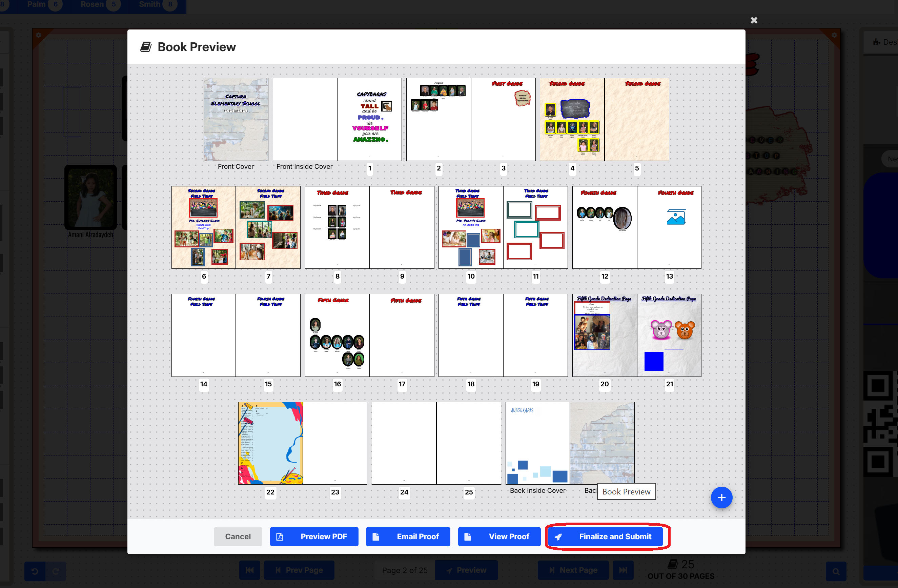Open page 4 Second Grade thumbnail
898x588 pixels.
[x=572, y=119]
